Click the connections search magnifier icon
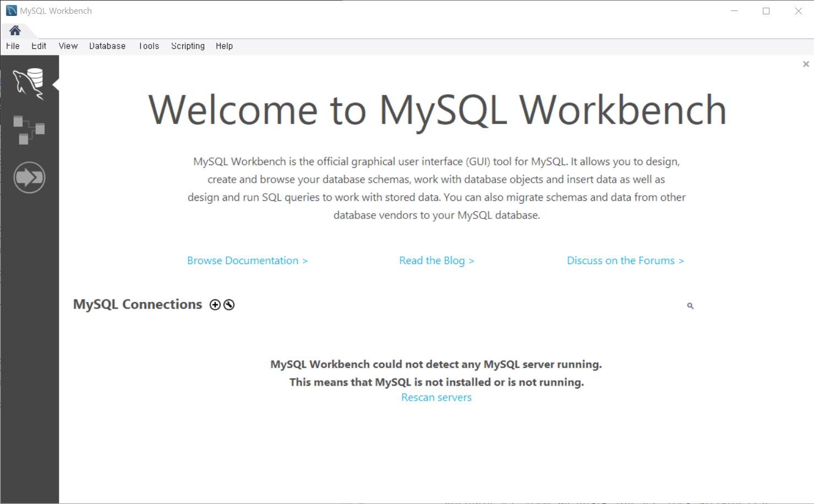Viewport: 814px width, 504px height. pos(690,306)
